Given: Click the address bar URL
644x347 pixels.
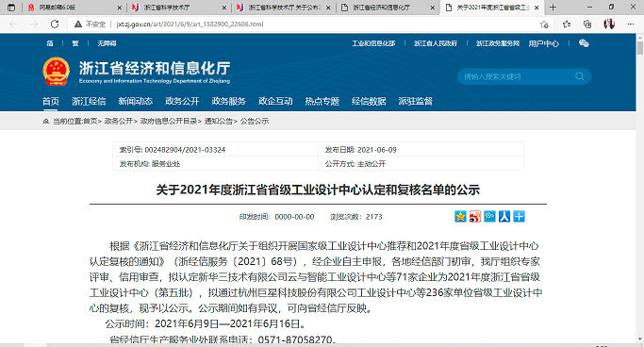Looking at the screenshot, I should pyautogui.click(x=190, y=25).
